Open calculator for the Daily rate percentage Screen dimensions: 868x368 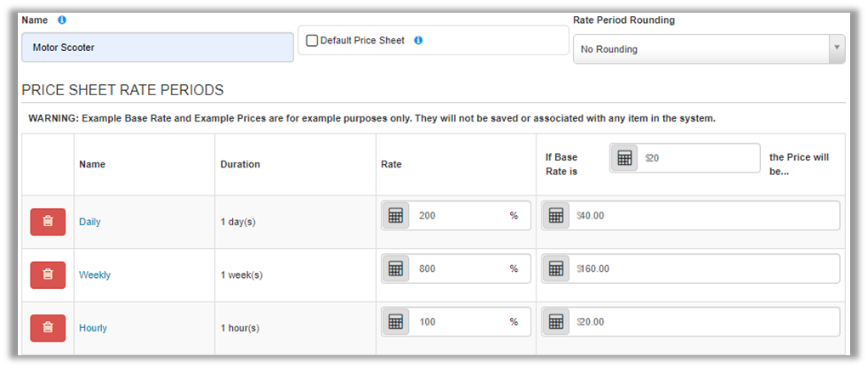[x=395, y=216]
